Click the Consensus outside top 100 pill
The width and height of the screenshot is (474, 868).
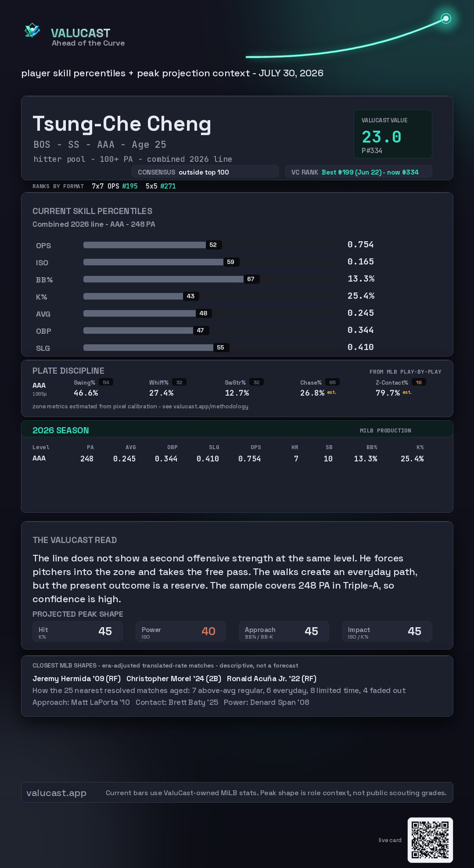pyautogui.click(x=205, y=172)
